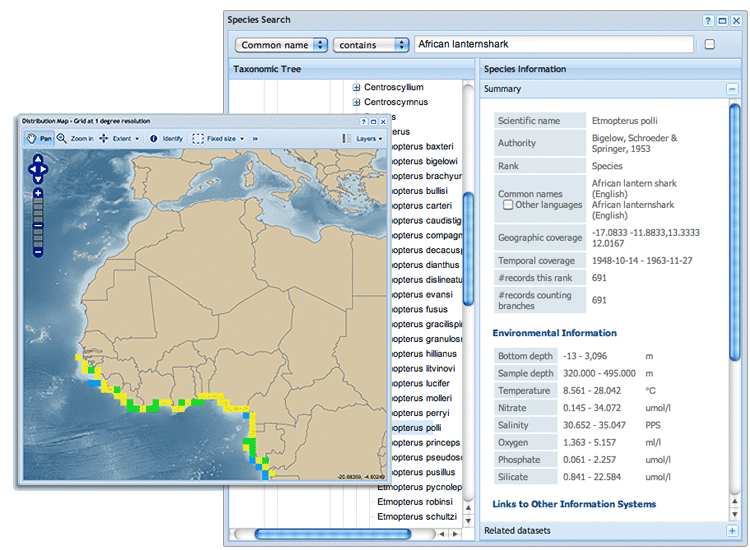Show more map toolbar tools (») overflow
This screenshot has height=550, width=750.
(x=255, y=139)
